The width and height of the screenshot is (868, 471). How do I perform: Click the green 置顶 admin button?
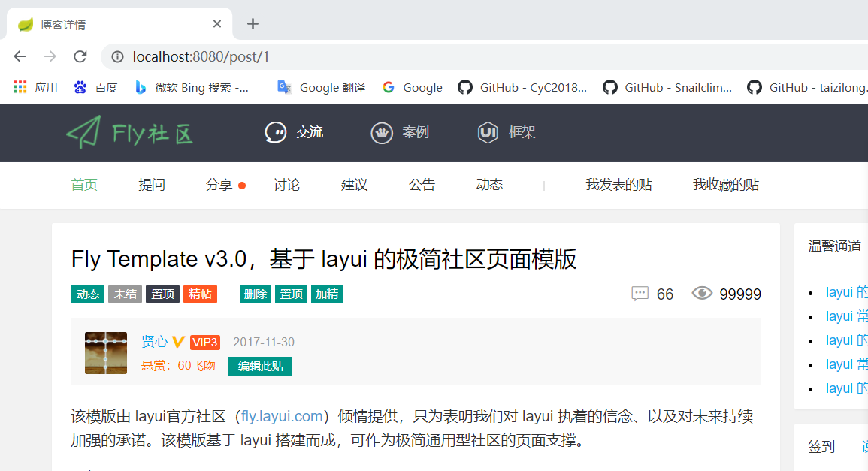point(291,294)
